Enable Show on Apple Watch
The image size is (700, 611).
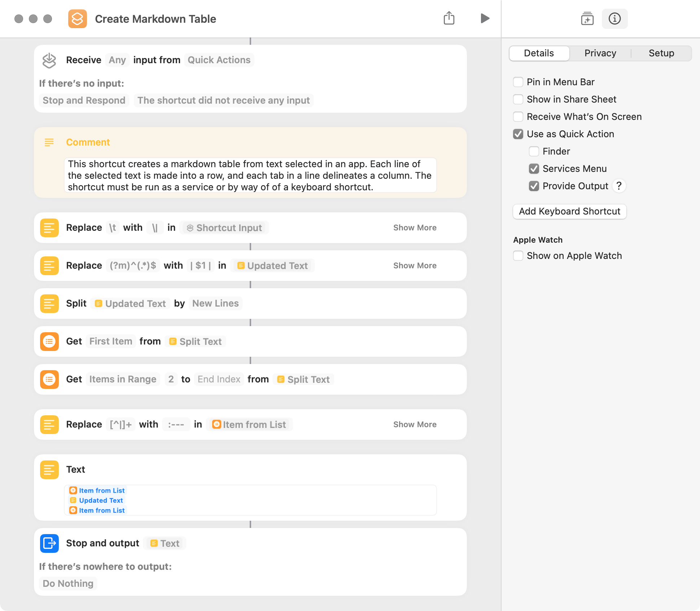point(518,256)
